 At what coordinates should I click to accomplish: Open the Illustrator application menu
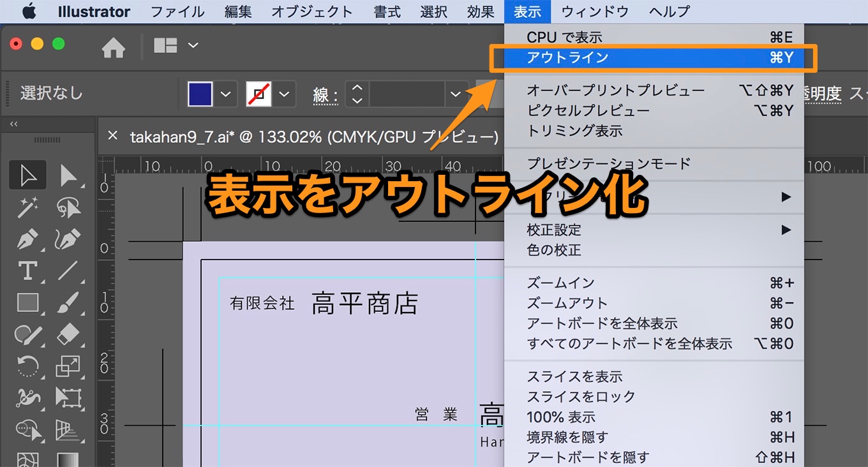tap(94, 11)
